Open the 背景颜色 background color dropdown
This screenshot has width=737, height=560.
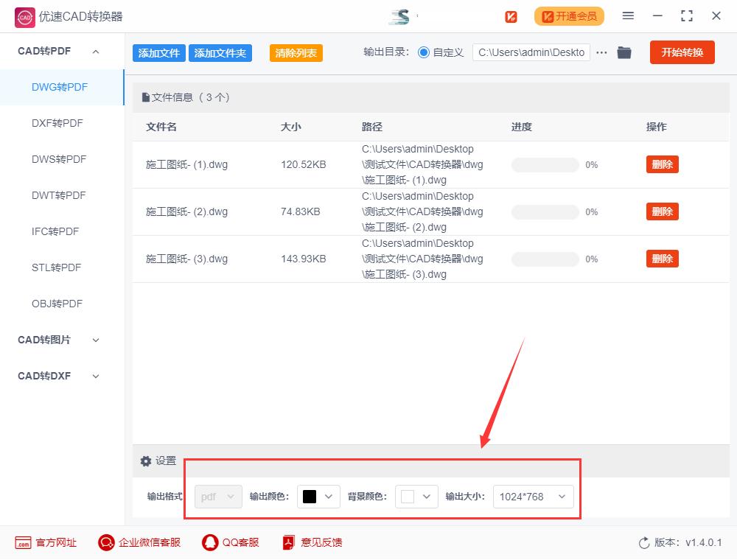coord(416,496)
